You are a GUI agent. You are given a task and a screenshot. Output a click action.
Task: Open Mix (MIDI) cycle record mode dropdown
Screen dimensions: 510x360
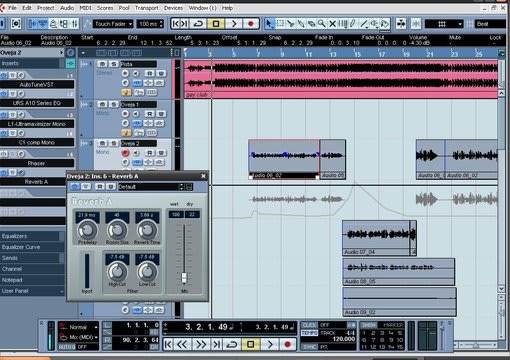tap(79, 337)
